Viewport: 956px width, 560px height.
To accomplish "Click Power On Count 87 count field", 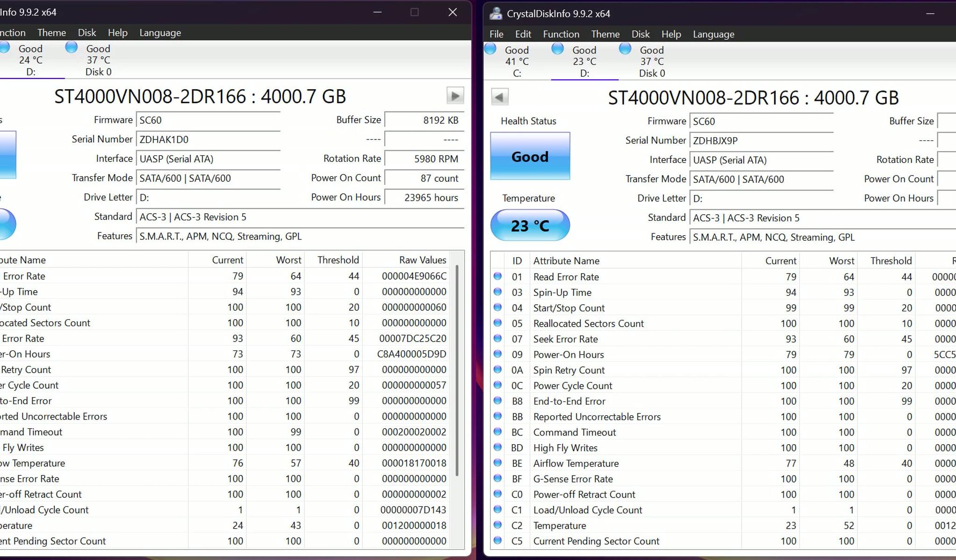I will [424, 178].
